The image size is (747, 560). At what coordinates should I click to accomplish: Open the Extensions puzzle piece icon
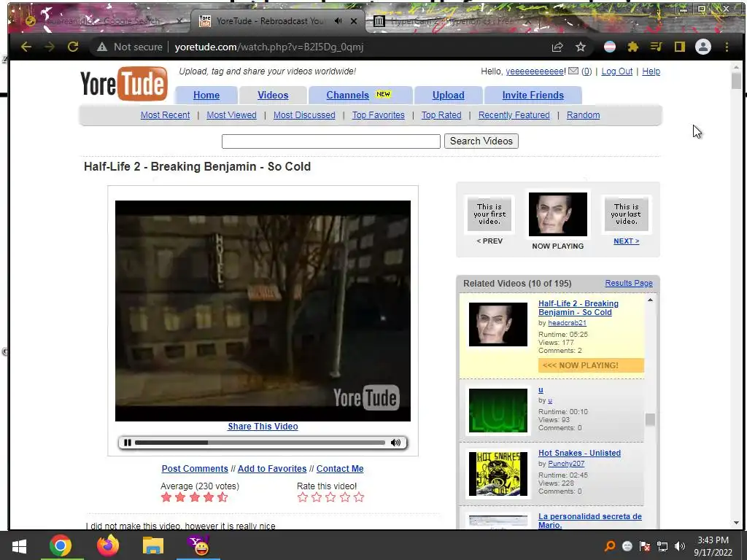[x=633, y=47]
